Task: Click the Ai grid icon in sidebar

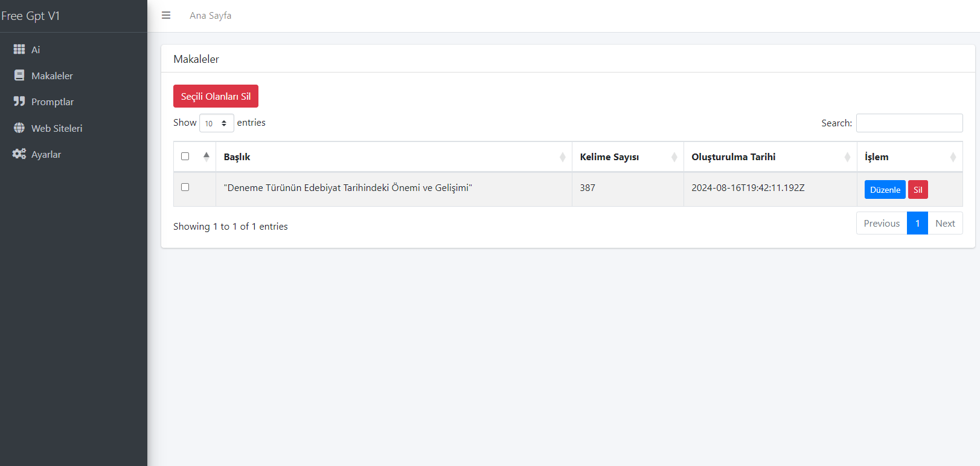Action: [x=19, y=49]
